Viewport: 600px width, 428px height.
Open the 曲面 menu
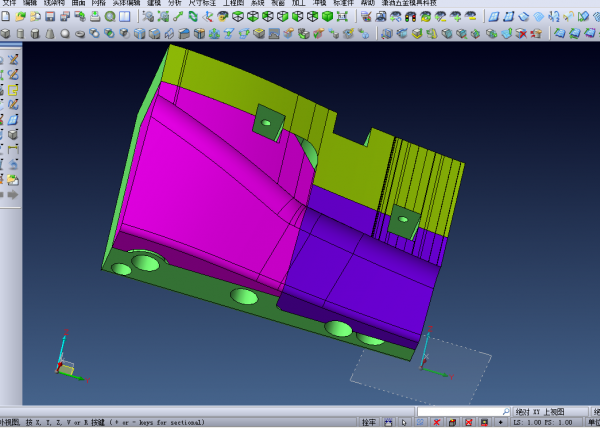tap(78, 4)
